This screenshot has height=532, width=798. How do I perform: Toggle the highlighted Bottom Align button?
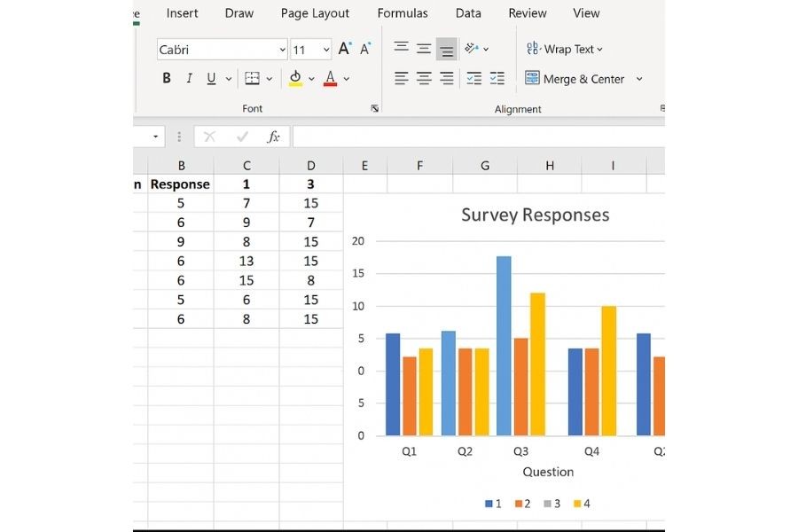coord(446,49)
